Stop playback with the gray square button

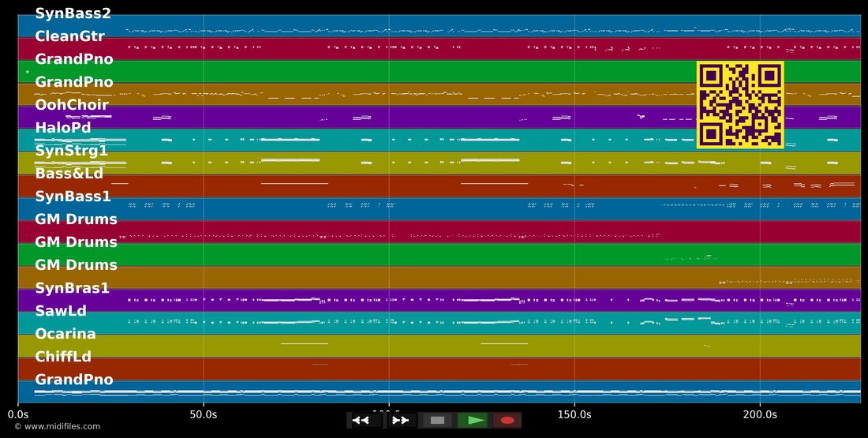[x=437, y=421]
